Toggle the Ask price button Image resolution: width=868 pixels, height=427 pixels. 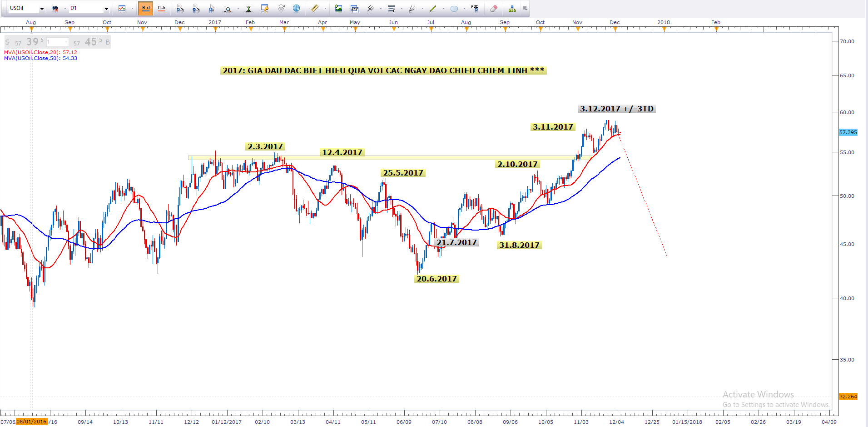click(x=161, y=8)
